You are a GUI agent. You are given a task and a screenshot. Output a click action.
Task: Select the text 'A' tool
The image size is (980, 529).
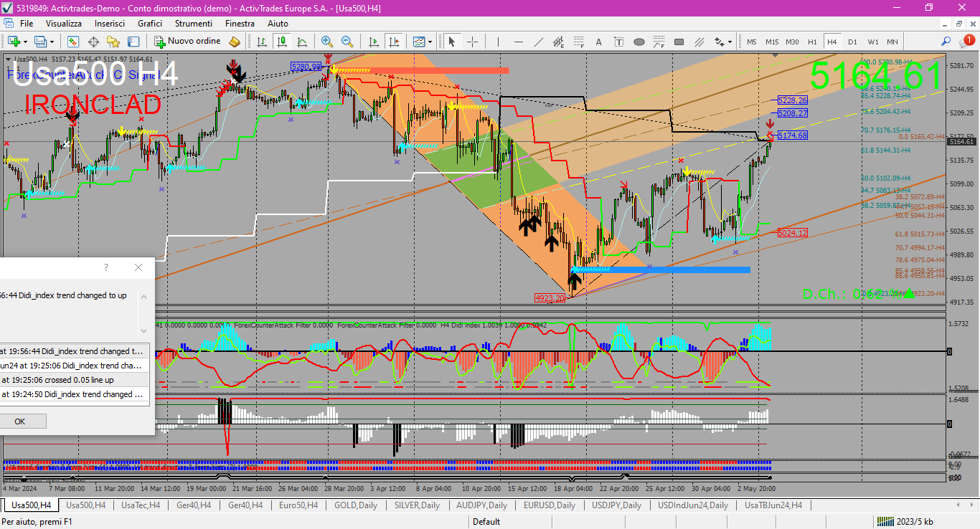tap(599, 42)
